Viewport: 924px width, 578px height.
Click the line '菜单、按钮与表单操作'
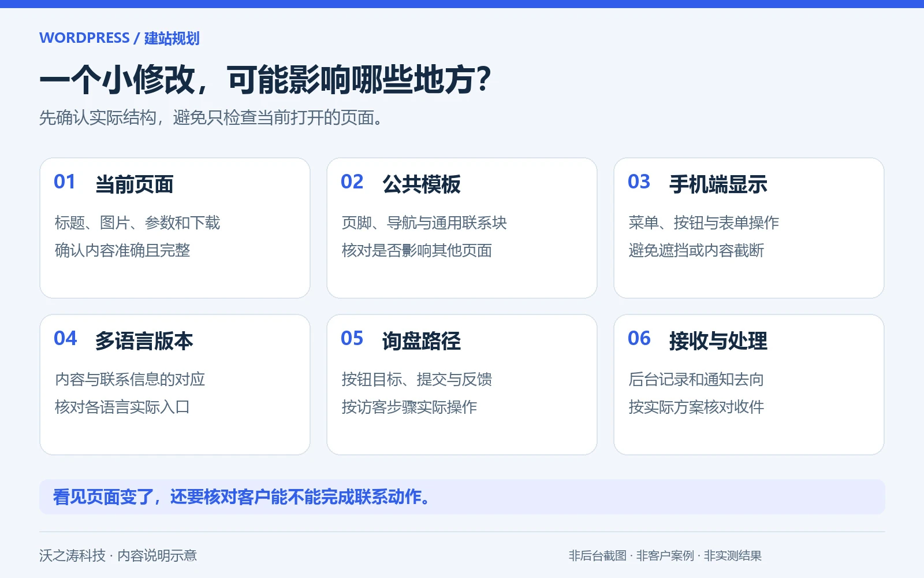tap(704, 223)
